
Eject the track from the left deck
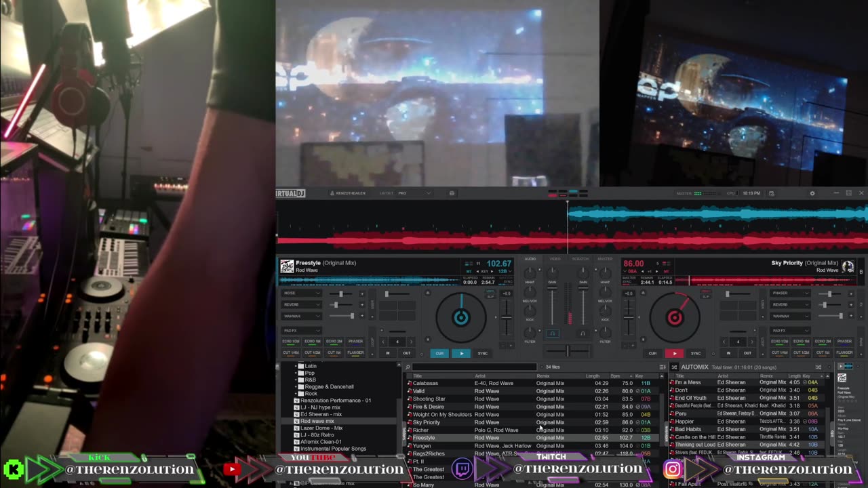(428, 293)
